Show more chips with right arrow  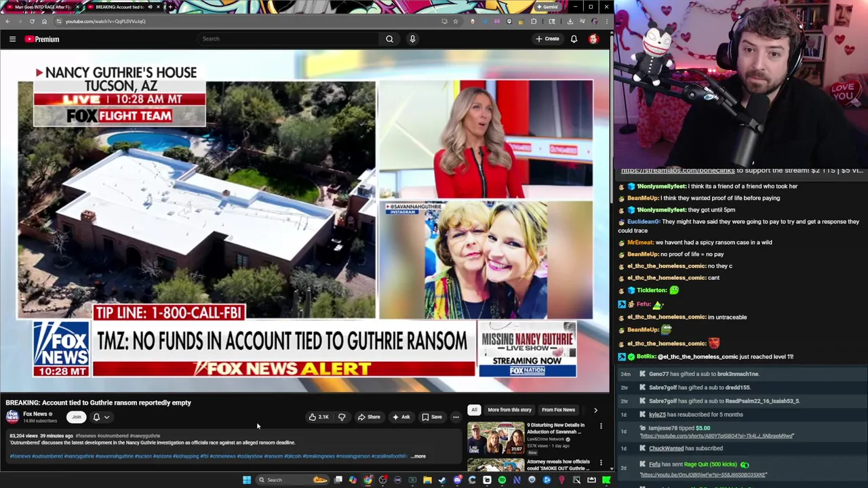pyautogui.click(x=595, y=409)
